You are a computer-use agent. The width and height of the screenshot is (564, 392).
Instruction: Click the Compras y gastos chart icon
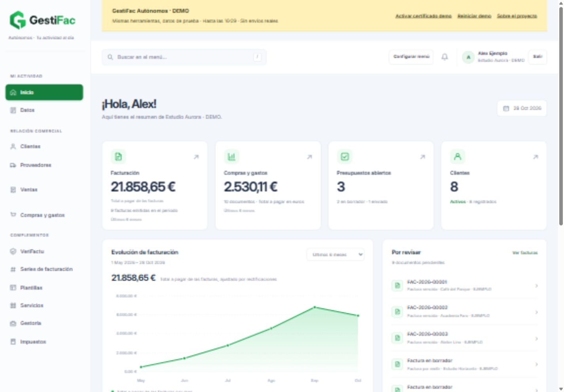[232, 157]
